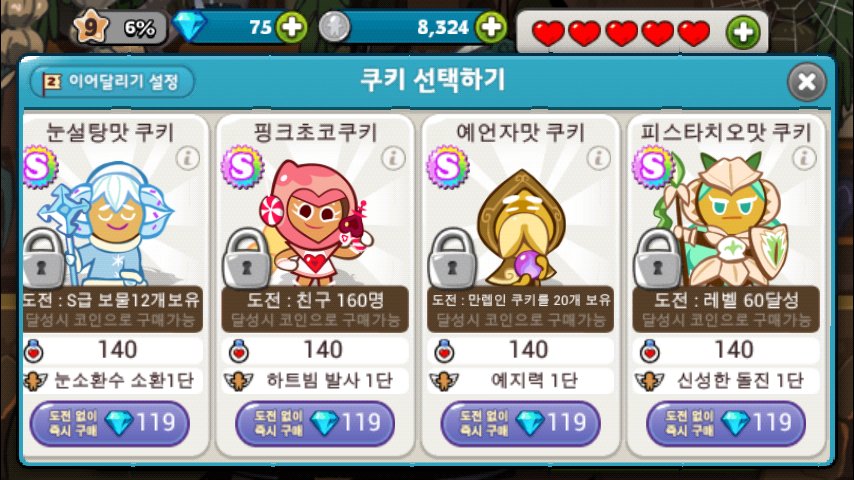Screen dimensions: 854x480
Task: Purchase 피스타치오맛 쿠키 for 119 diamonds
Action: pos(725,423)
